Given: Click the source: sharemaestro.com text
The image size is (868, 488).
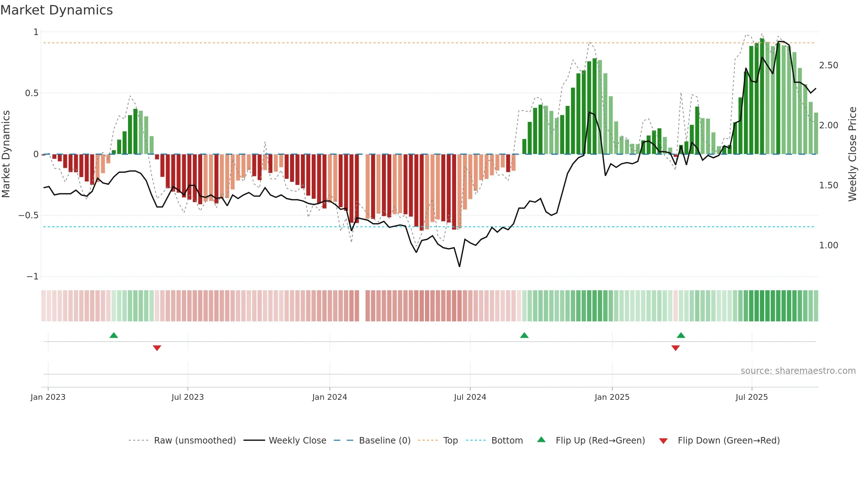Looking at the screenshot, I should click(x=798, y=371).
